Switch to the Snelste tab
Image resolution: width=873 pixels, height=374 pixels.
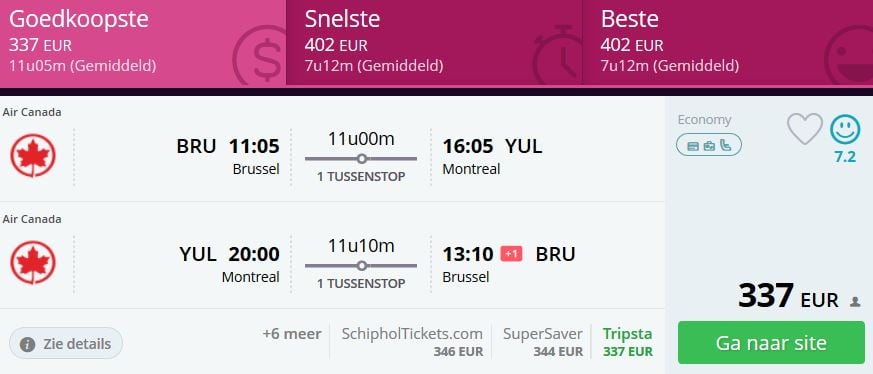pyautogui.click(x=434, y=43)
